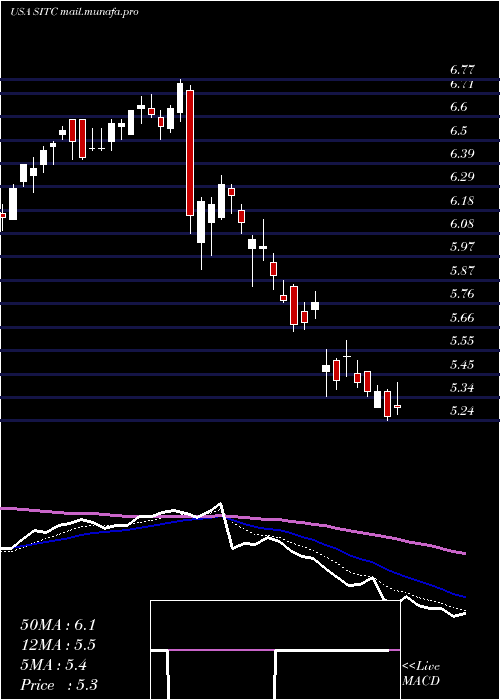This screenshot has height=700, width=500.
Task: Select the 6.08 price level label
Action: pyautogui.click(x=462, y=224)
